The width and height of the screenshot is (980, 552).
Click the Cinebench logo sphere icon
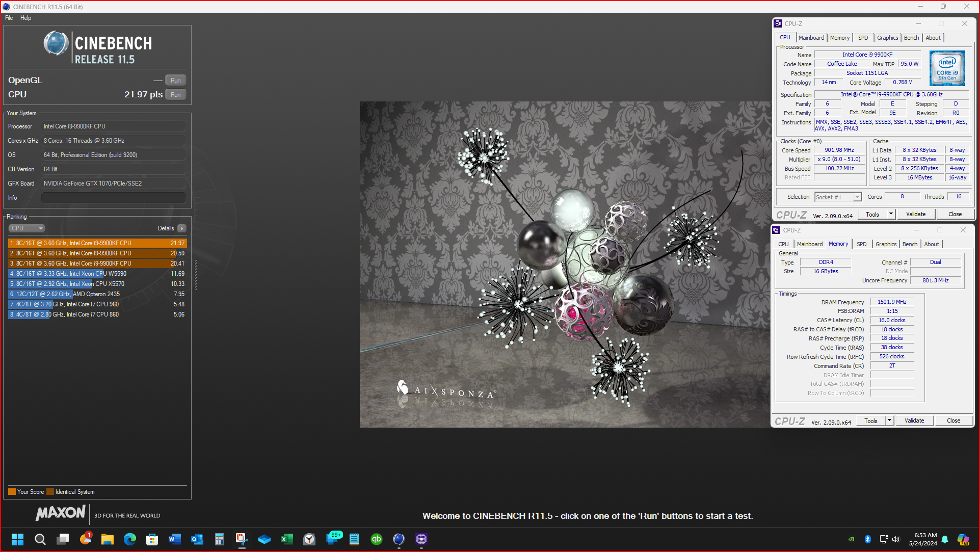pos(56,43)
